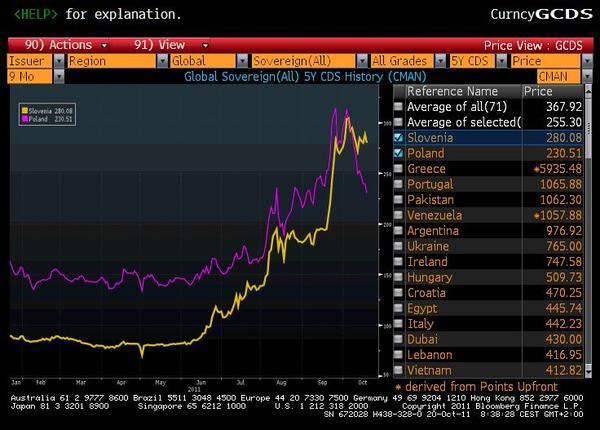Click the Price View : GCDS label
Screen dimensions: 600x430
pyautogui.click(x=533, y=46)
